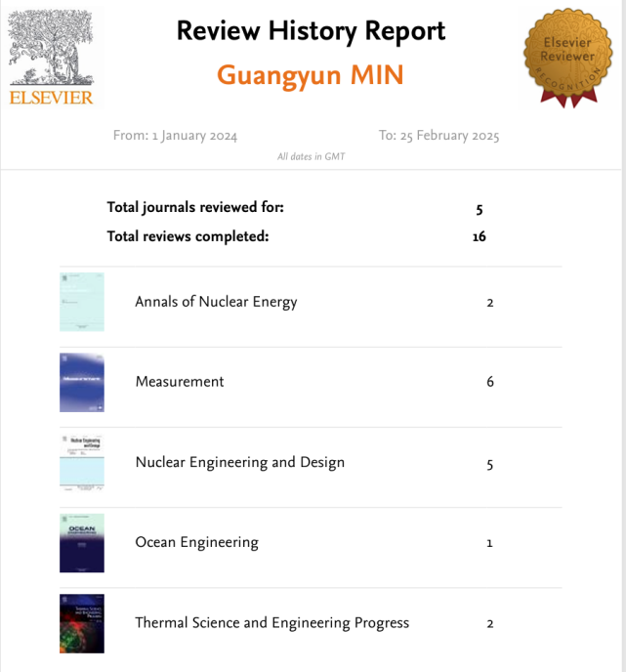
Task: Click the Total journals reviewed for label
Action: pyautogui.click(x=195, y=207)
